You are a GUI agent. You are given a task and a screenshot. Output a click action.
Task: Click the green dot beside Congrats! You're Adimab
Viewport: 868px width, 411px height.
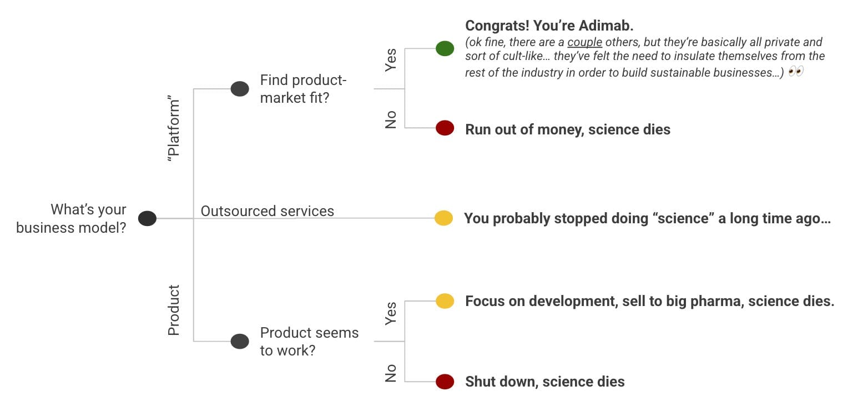click(x=445, y=49)
